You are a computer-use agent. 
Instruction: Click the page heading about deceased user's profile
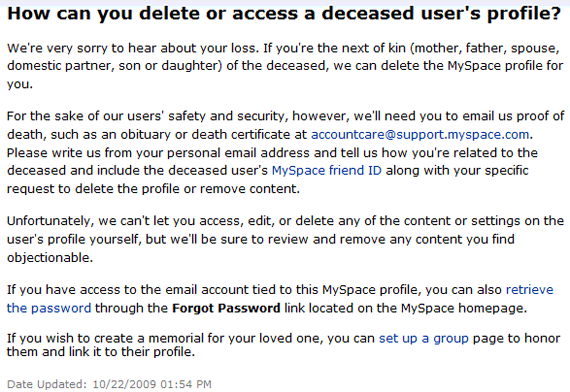[284, 13]
